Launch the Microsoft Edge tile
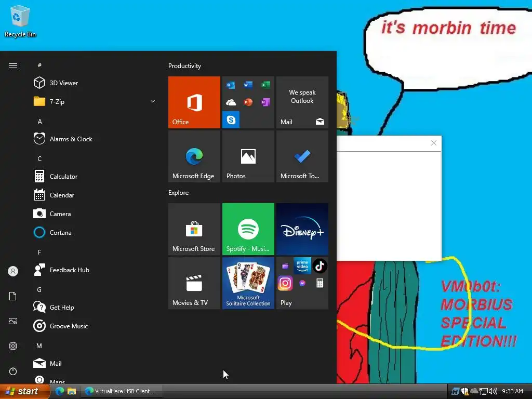This screenshot has width=532, height=399. pos(194,156)
